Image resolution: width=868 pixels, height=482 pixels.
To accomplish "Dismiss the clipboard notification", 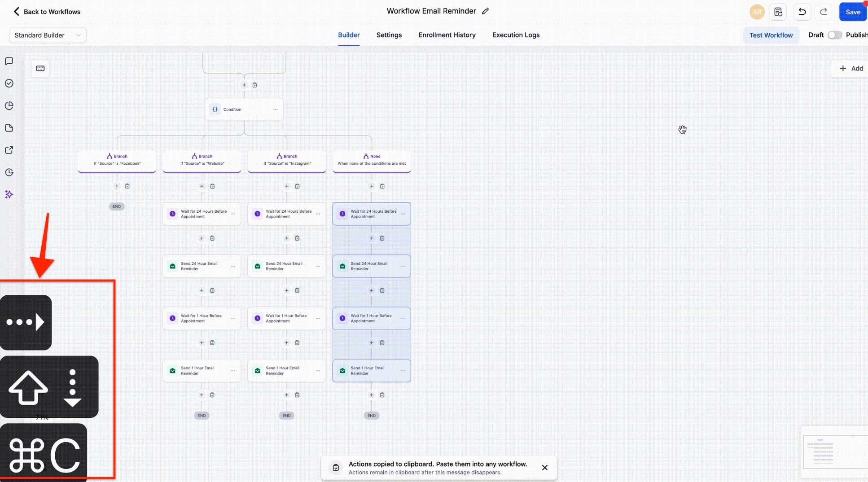I will (x=544, y=468).
